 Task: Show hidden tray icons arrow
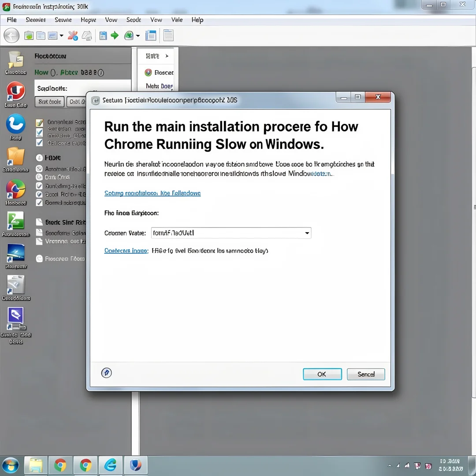coord(390,466)
